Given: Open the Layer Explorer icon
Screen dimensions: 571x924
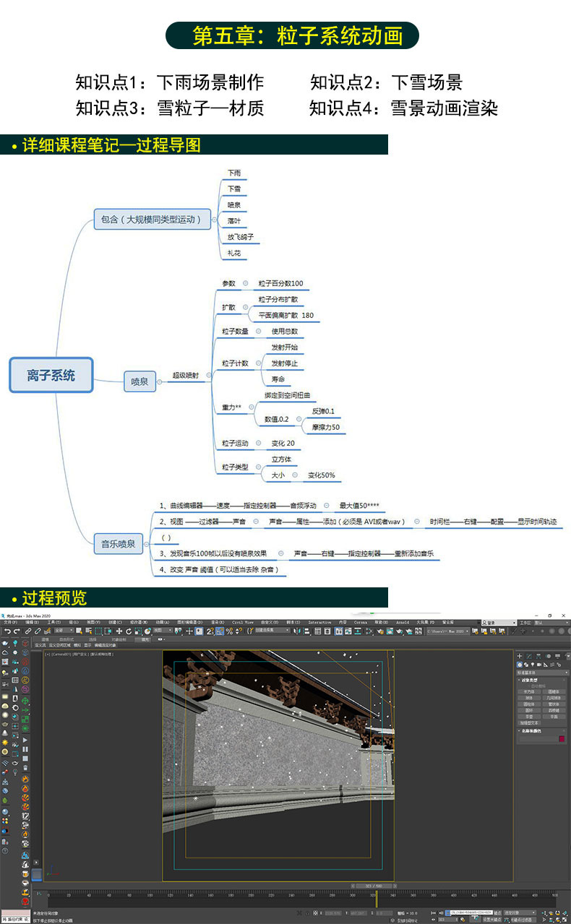Looking at the screenshot, I should [327, 631].
